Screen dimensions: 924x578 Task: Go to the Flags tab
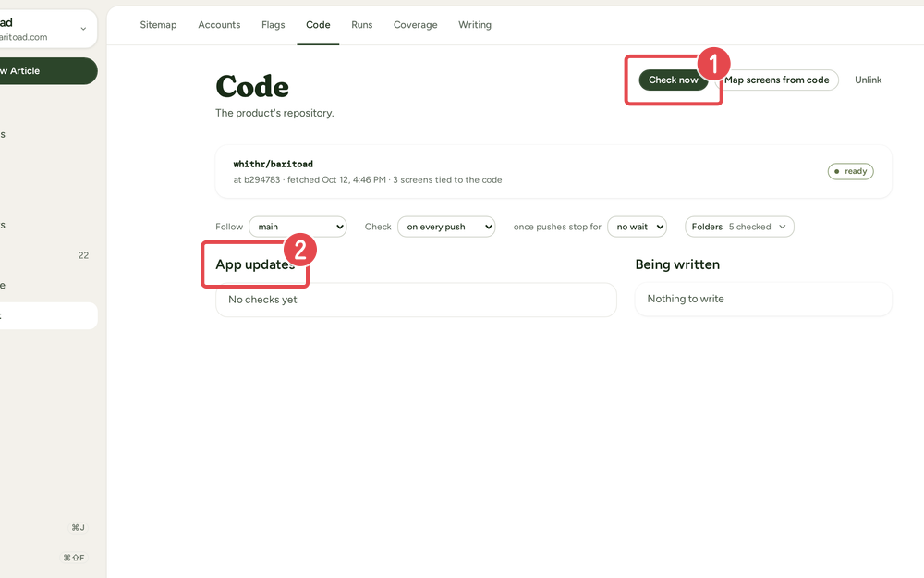pyautogui.click(x=273, y=25)
